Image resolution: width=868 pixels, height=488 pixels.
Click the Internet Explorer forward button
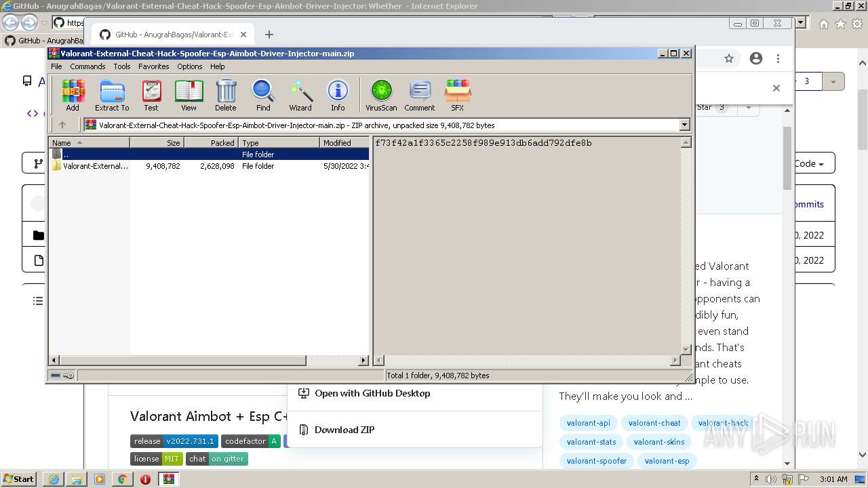(x=29, y=22)
